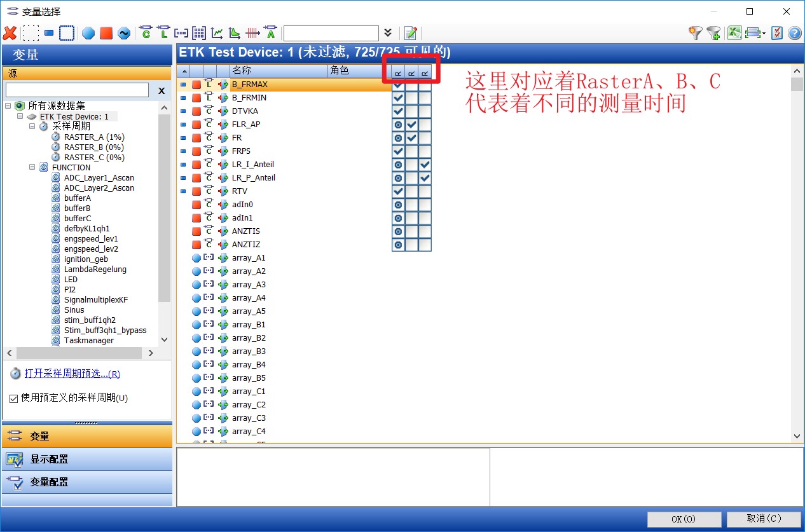The width and height of the screenshot is (805, 532).
Task: Select the green C characteristic curve icon
Action: 145,32
